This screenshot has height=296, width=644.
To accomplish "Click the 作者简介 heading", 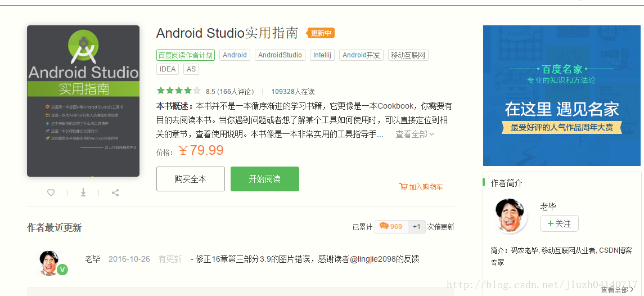I will coord(507,183).
